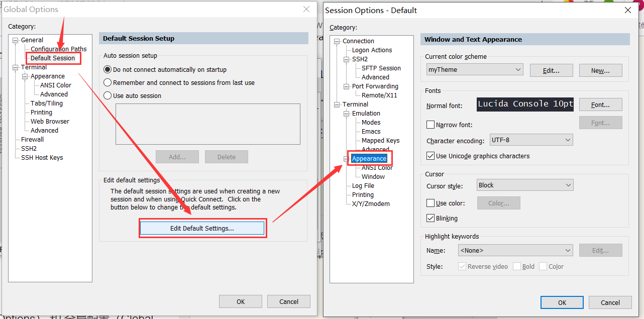
Task: Choose Do not connect automatically on startup
Action: 165,70
